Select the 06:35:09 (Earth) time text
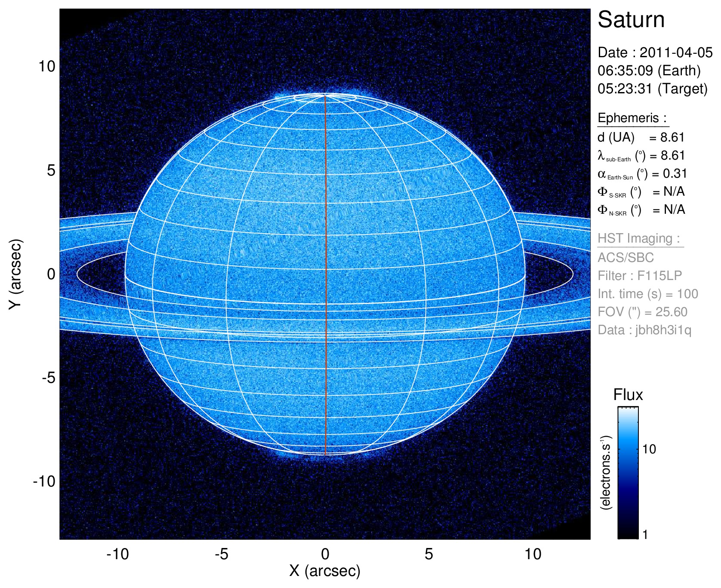Viewport: 721px width, 588px height. 649,71
